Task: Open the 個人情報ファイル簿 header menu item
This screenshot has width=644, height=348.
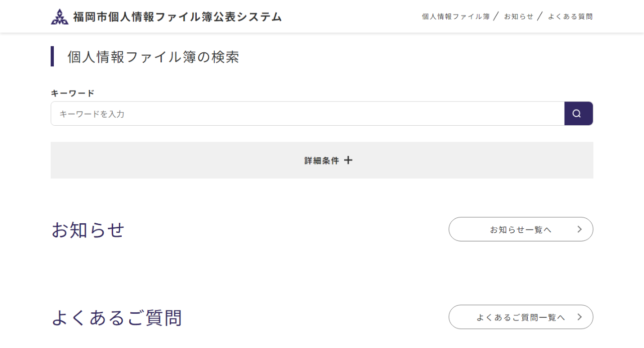Action: coord(456,17)
